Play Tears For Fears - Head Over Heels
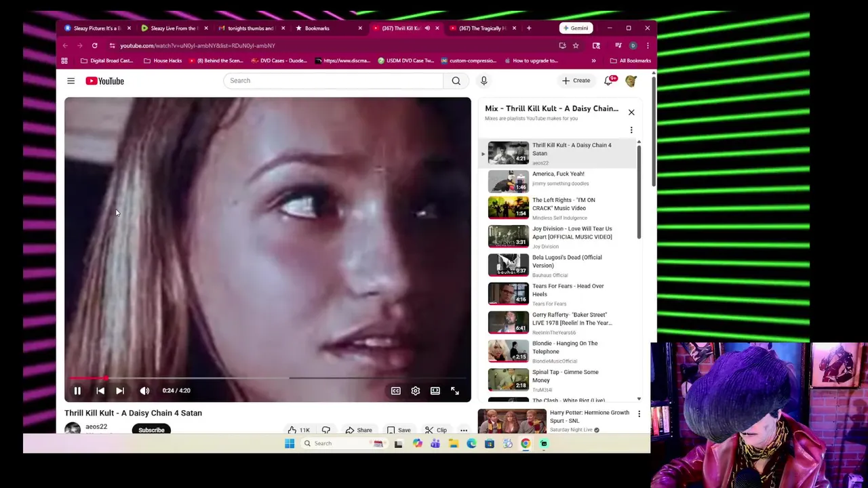Viewport: 868px width, 488px height. coord(559,293)
